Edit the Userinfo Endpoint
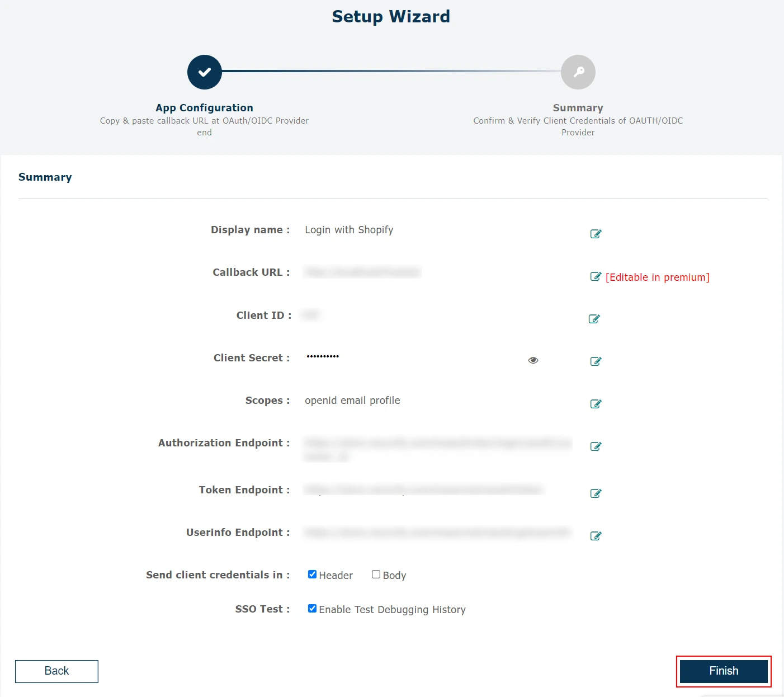784x697 pixels. tap(596, 535)
